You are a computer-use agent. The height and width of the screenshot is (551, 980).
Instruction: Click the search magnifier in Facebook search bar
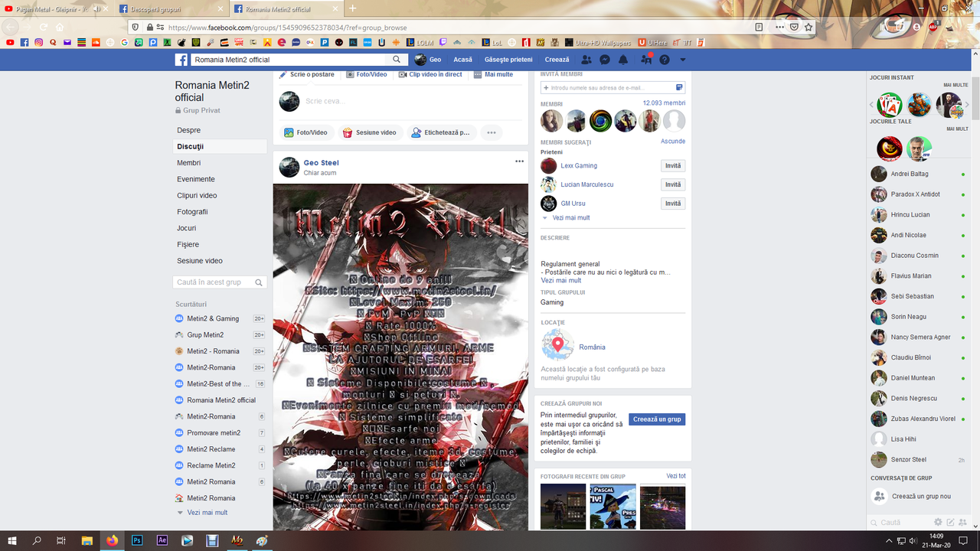click(x=397, y=60)
